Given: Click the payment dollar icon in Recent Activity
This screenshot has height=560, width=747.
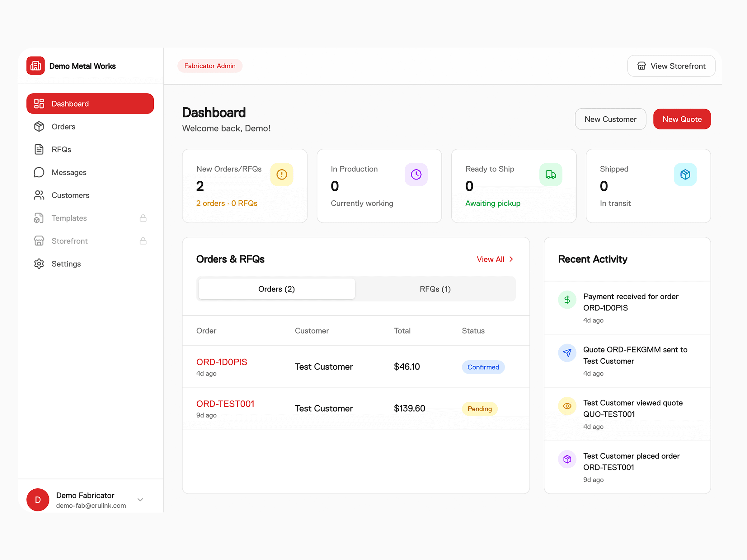Looking at the screenshot, I should point(567,299).
